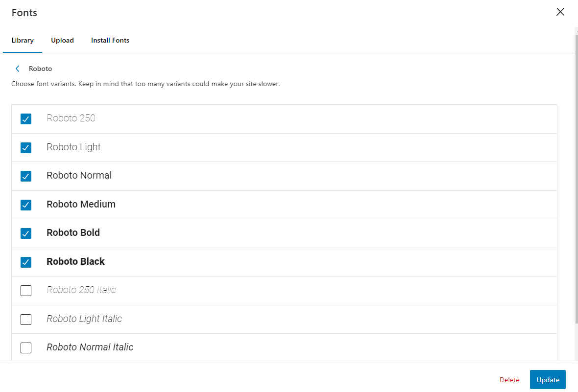Uncheck the Roboto 250 variant
This screenshot has height=392, width=578.
click(26, 119)
